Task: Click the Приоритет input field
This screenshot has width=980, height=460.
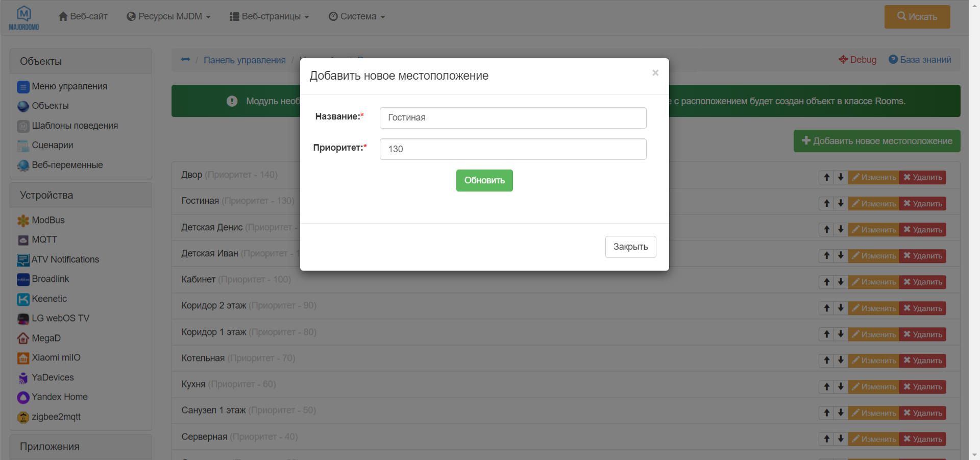Action: tap(512, 149)
